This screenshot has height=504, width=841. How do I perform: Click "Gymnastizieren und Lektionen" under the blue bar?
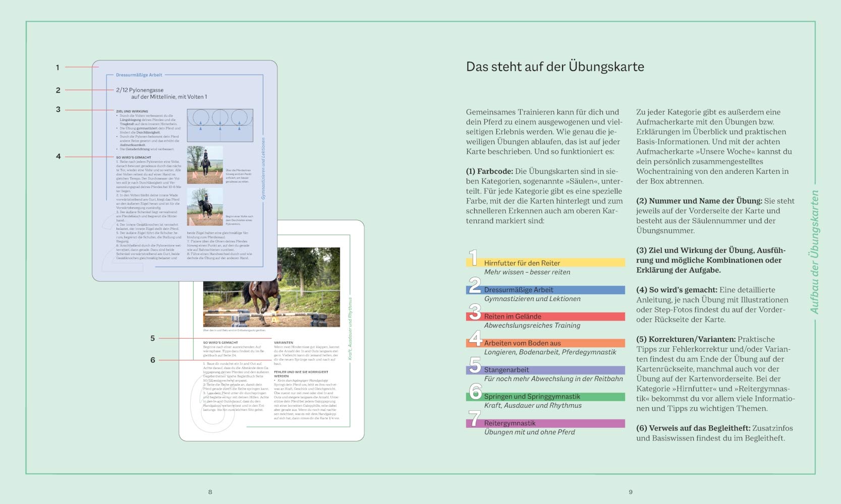click(x=532, y=299)
